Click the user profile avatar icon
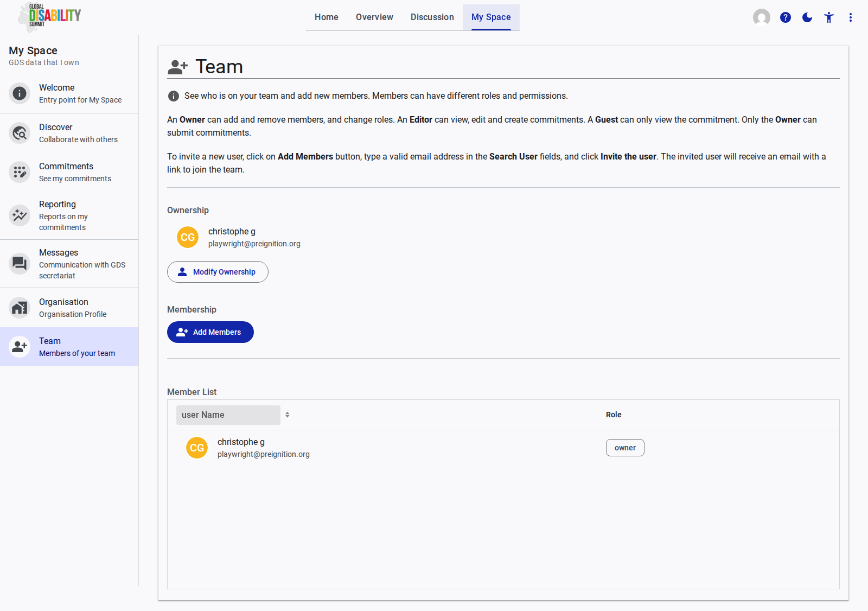Image resolution: width=868 pixels, height=611 pixels. tap(761, 17)
